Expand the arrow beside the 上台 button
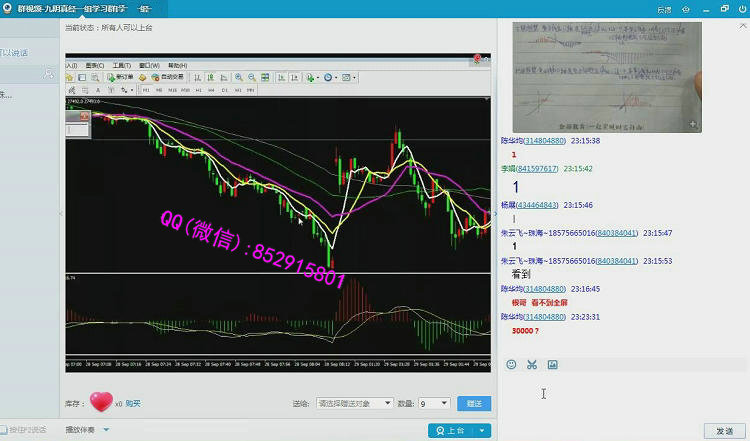This screenshot has height=441, width=750. pyautogui.click(x=483, y=430)
